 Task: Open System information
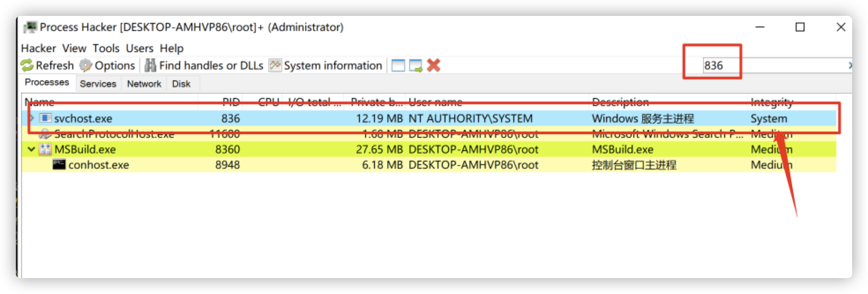pyautogui.click(x=325, y=65)
